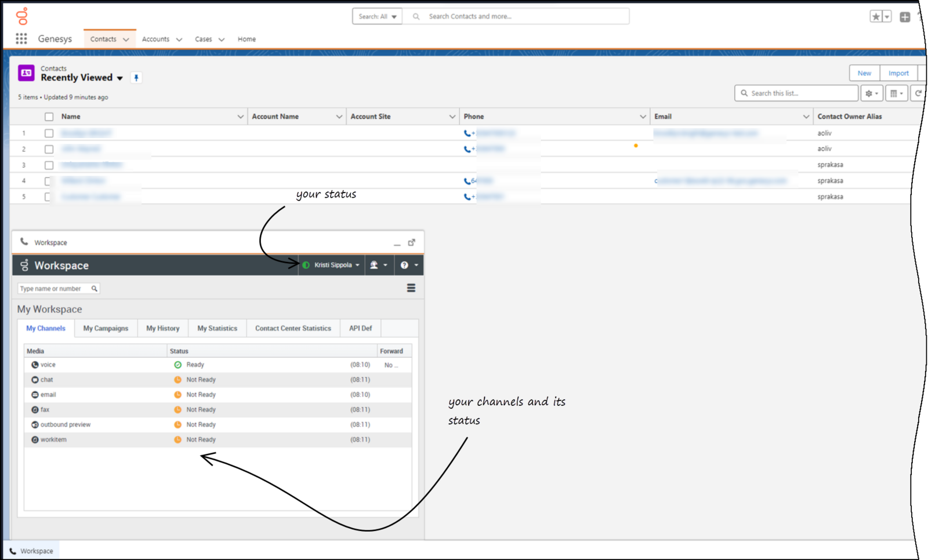Viewport: 928px width, 560px height.
Task: Open the Recently Viewed list dropdown
Action: point(120,78)
